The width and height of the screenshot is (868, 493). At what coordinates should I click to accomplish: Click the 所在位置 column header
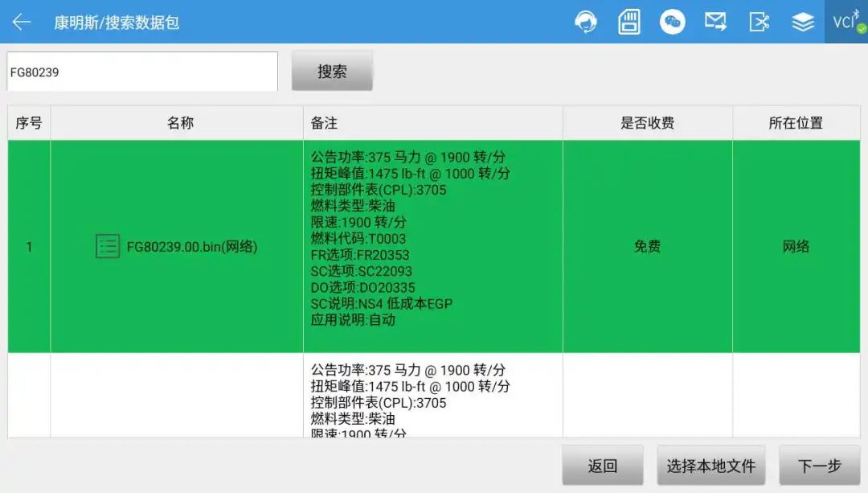[796, 123]
